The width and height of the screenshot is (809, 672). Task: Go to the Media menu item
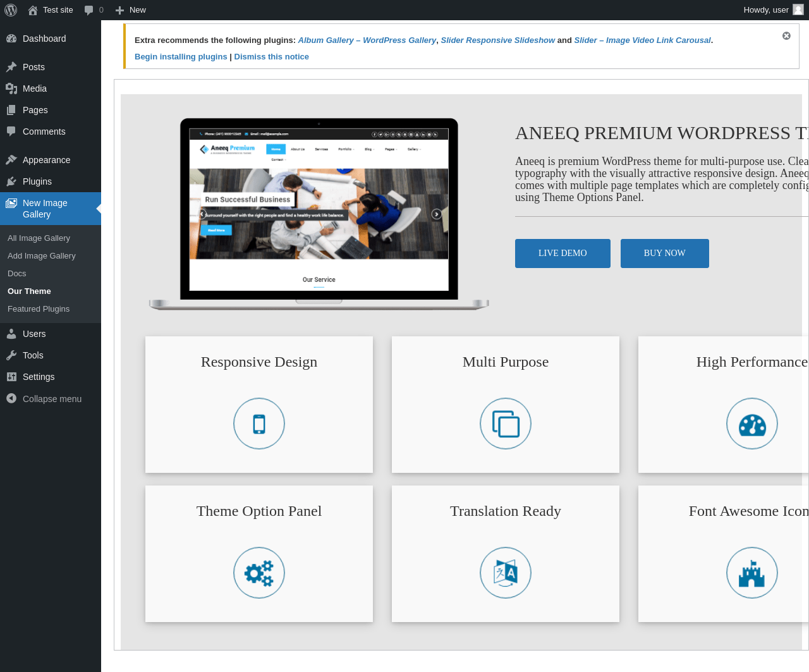click(51, 89)
